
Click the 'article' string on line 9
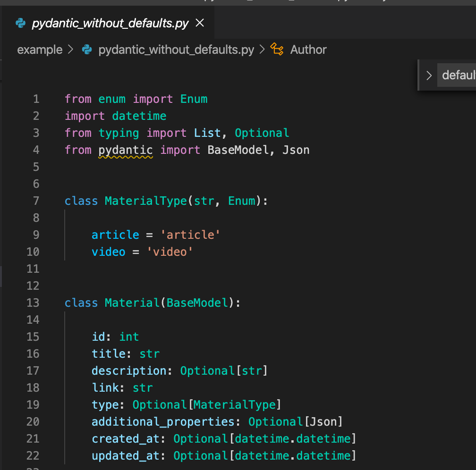pos(190,235)
